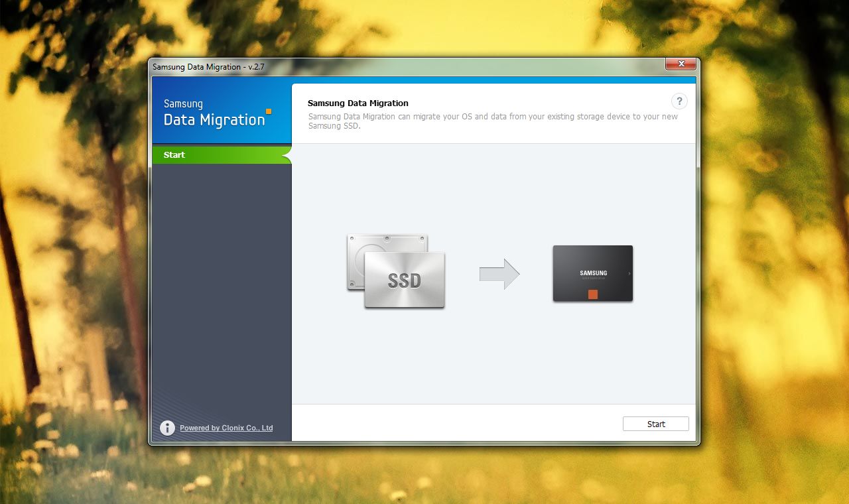This screenshot has height=504, width=849.
Task: Click the info icon beside the Clonix credit
Action: 167,428
